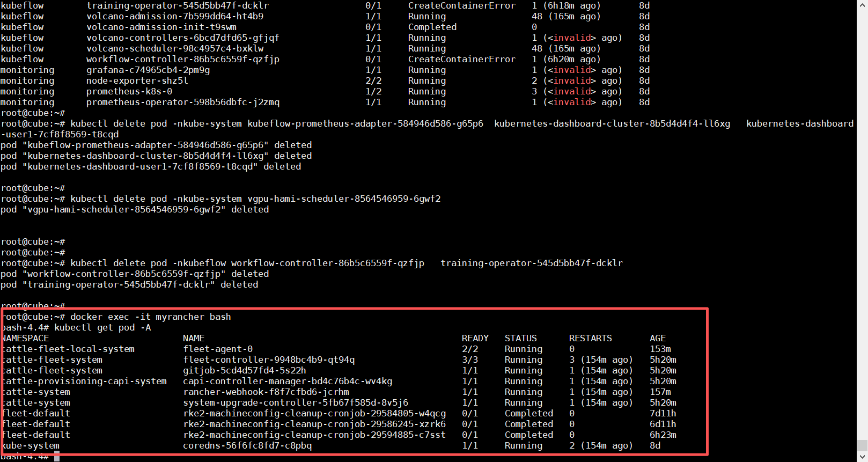Click the 'training-operator-545d5bb47f-dcklr" deleted' output line
The height and width of the screenshot is (462, 868).
[129, 284]
